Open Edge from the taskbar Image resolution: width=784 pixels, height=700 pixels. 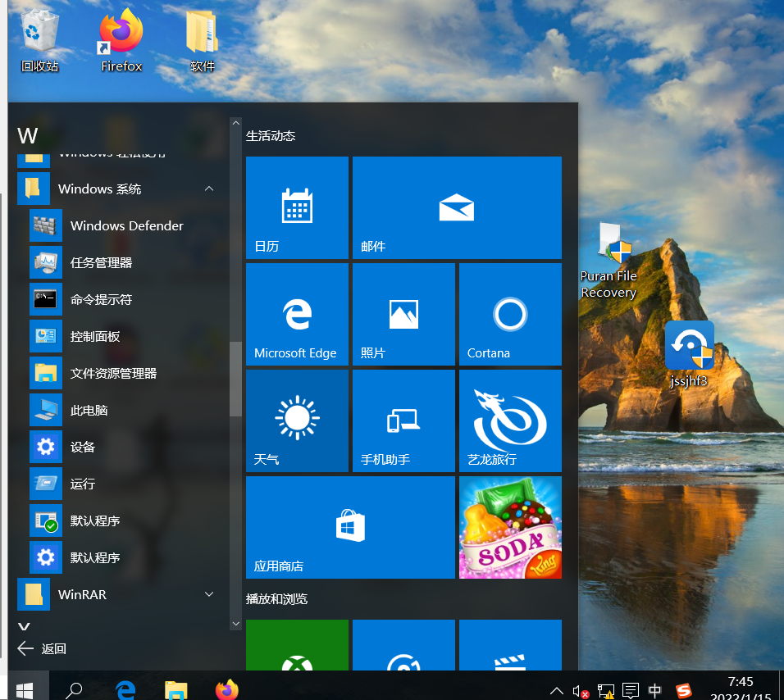pyautogui.click(x=125, y=690)
